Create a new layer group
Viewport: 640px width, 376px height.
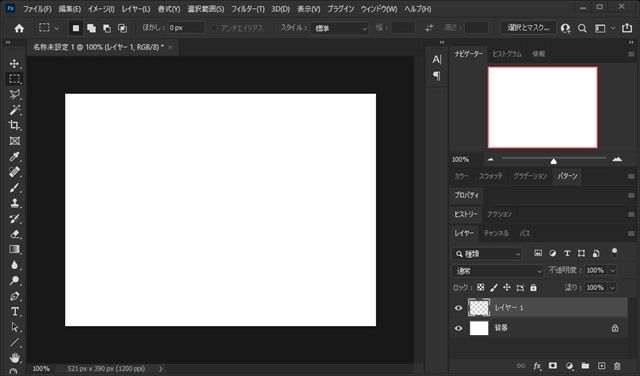[585, 366]
